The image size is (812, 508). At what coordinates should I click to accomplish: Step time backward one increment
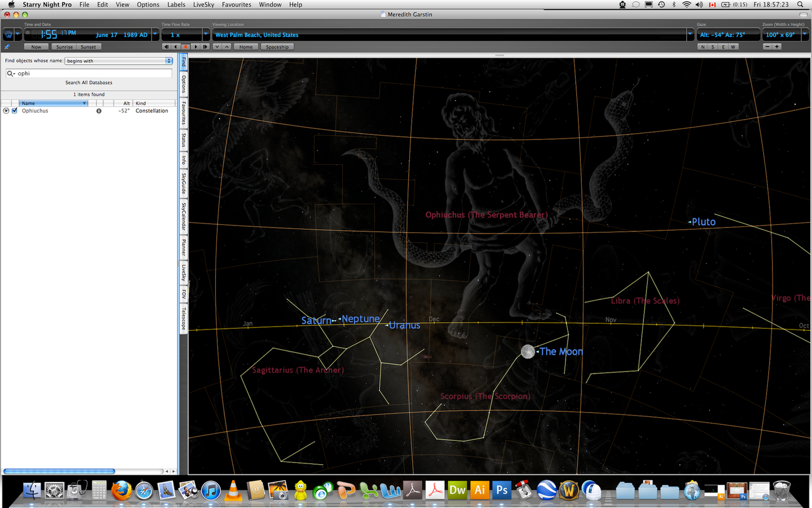(176, 47)
